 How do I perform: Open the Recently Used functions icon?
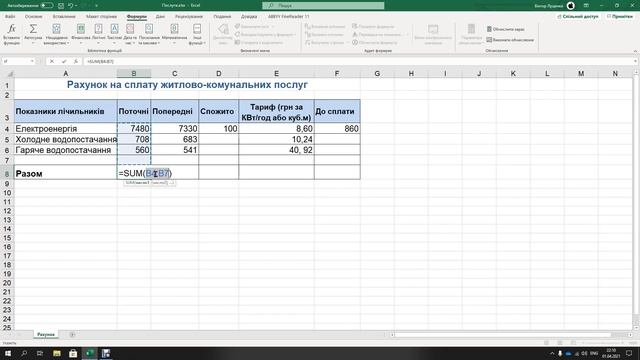tap(56, 29)
